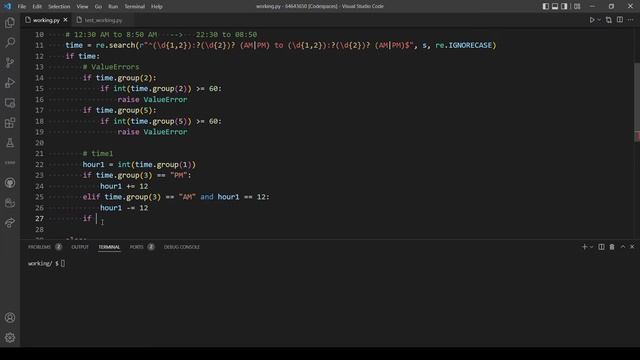Click 'hour1 += 12' on line 24
The width and height of the screenshot is (640, 360).
coord(124,186)
